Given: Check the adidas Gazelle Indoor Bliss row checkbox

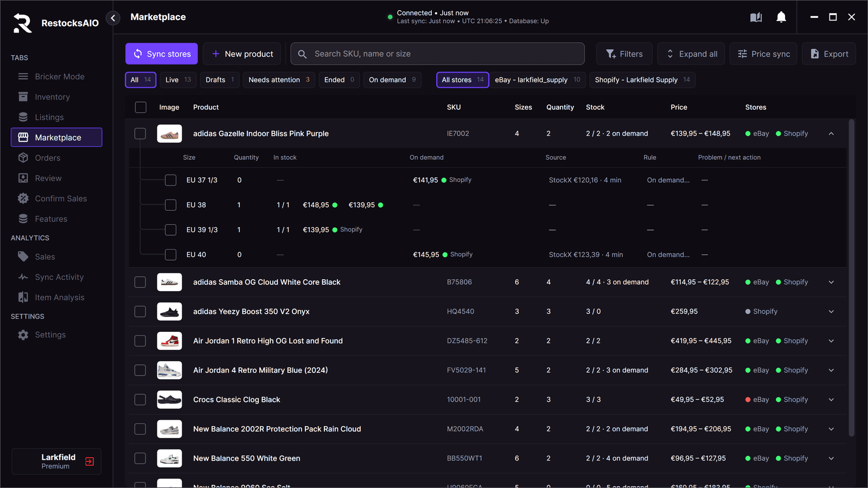Looking at the screenshot, I should 141,133.
